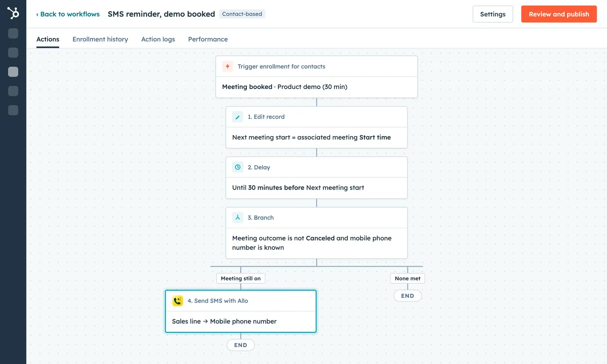
Task: Open the second sidebar navigation icon
Action: tap(13, 52)
